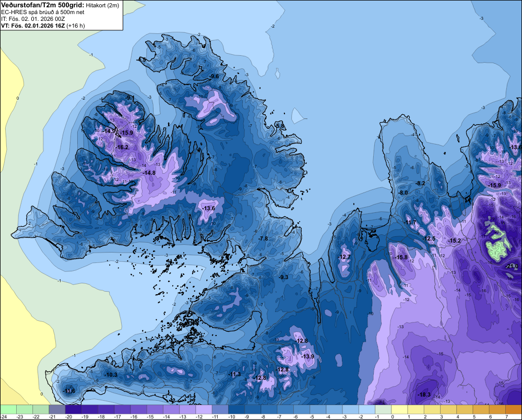Click the amber legend swatch labeled 5
Screen dimensions: 522x420
pos(481,409)
